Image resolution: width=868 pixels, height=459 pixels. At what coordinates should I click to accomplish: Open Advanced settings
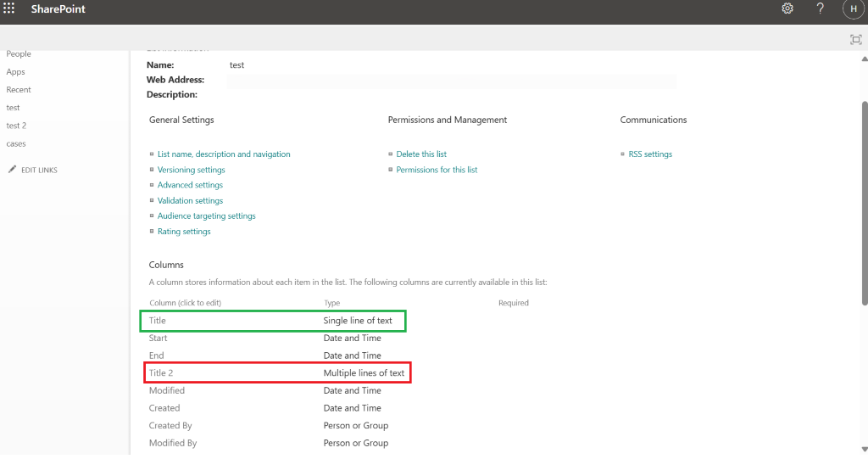coord(190,185)
